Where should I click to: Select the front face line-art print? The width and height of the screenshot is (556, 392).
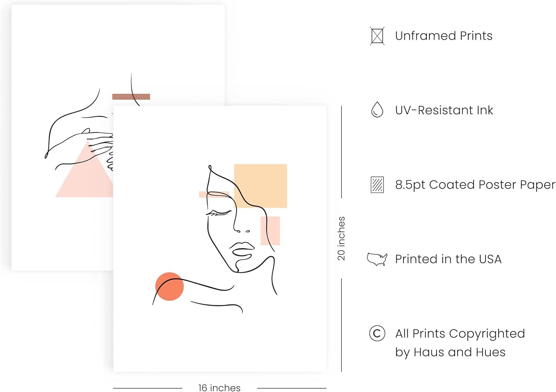[x=220, y=239]
